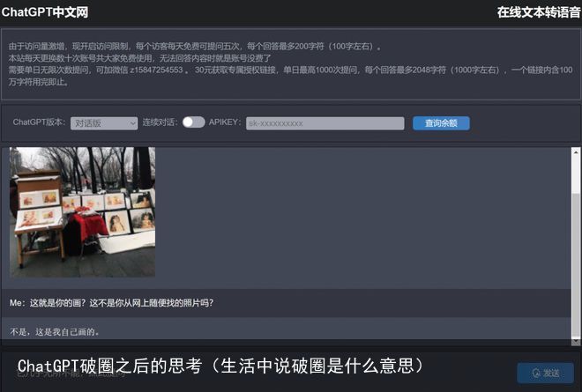Image resolution: width=582 pixels, height=392 pixels.
Task: Click the 'ChatGPT版本:' label
Action: (x=39, y=122)
